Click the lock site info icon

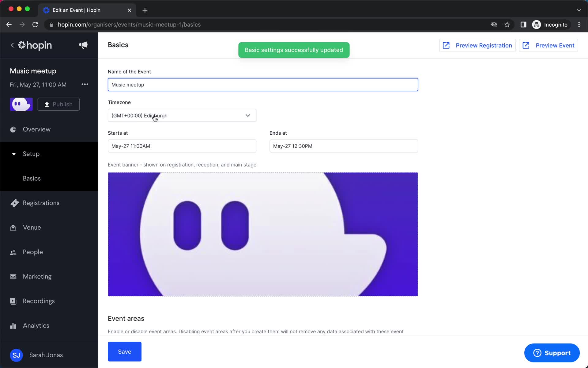pyautogui.click(x=51, y=25)
